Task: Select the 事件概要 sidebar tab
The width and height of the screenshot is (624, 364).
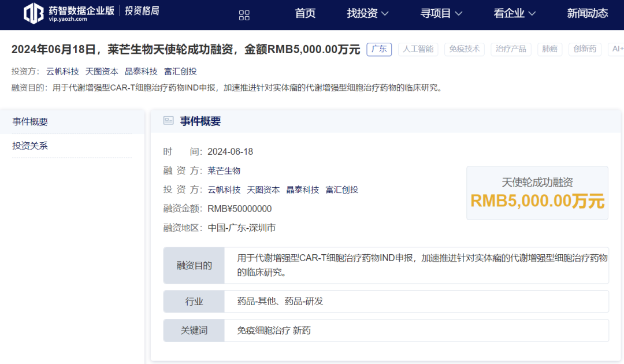Action: pyautogui.click(x=72, y=122)
